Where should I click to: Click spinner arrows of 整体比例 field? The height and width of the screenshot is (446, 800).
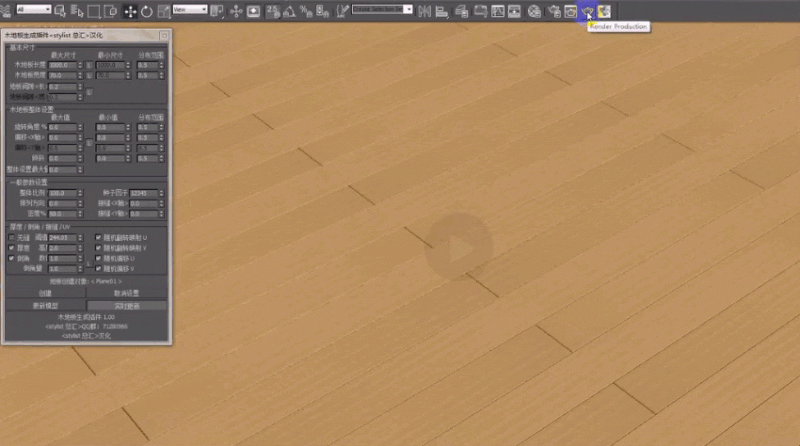(80, 193)
